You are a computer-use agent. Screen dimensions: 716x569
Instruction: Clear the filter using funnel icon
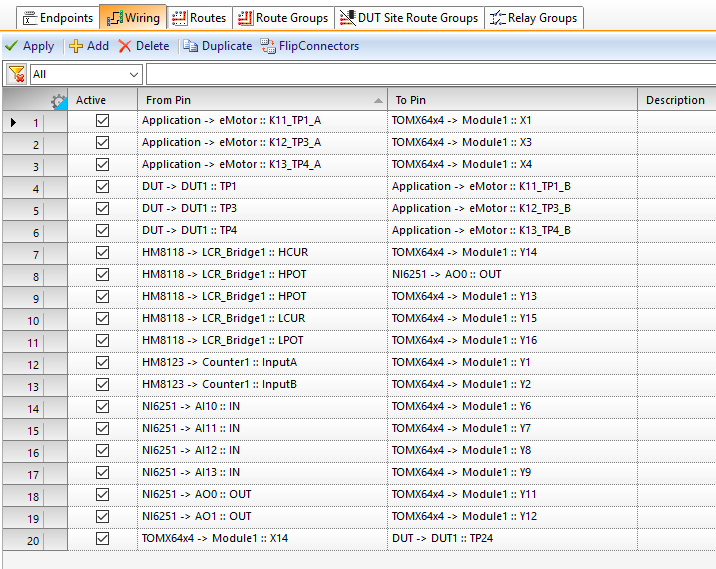coord(16,74)
